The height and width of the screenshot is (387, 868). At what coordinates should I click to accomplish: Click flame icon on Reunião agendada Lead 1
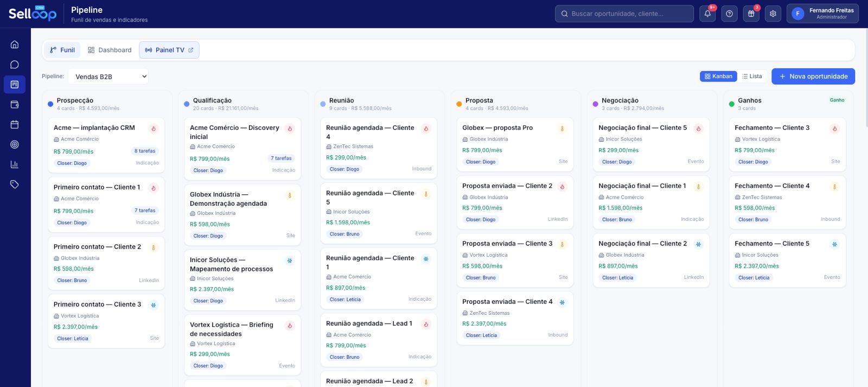point(426,325)
